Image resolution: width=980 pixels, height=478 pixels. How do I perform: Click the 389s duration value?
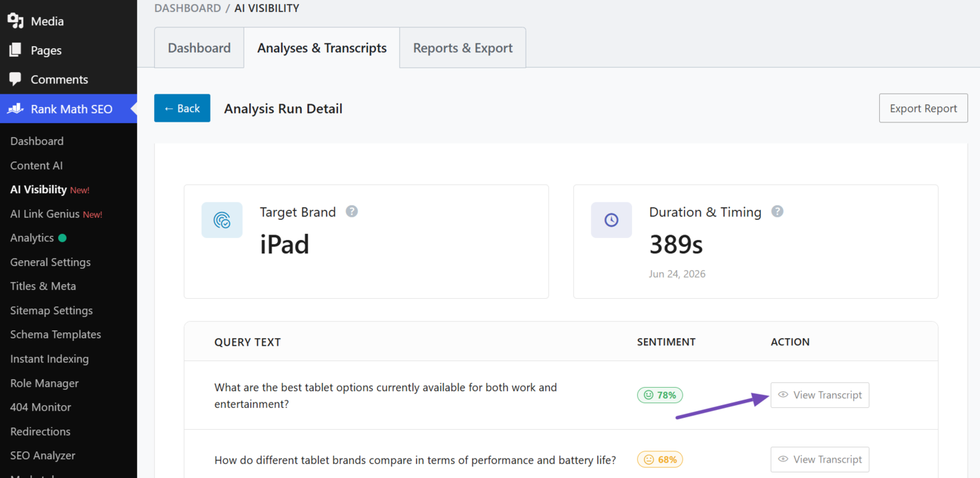pos(676,245)
